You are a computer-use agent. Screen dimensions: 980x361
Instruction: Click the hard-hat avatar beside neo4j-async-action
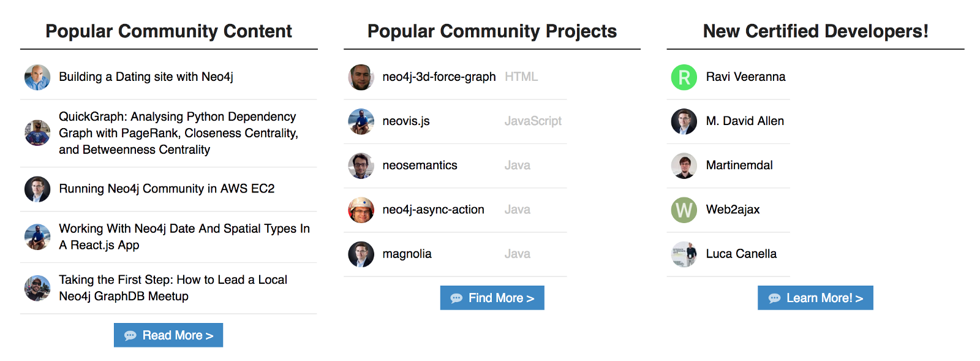pyautogui.click(x=361, y=210)
